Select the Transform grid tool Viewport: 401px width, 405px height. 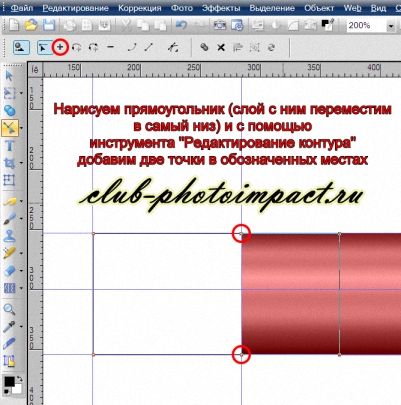point(9,180)
